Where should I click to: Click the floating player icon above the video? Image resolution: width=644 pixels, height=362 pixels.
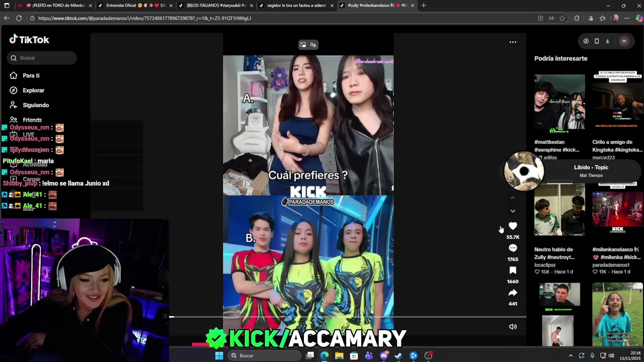(303, 45)
